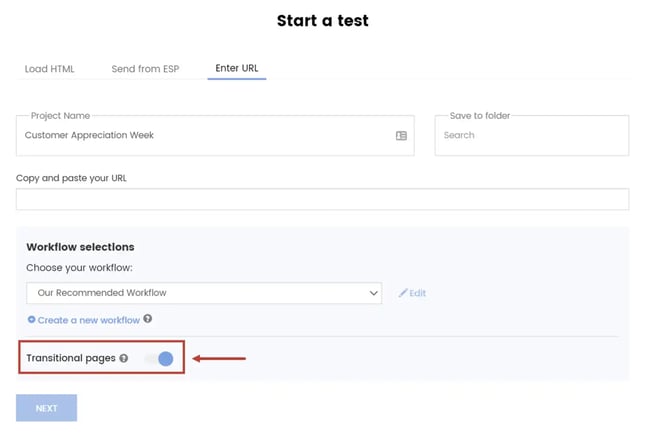The image size is (650, 444).
Task: Click the Transitional pages label
Action: click(x=70, y=358)
